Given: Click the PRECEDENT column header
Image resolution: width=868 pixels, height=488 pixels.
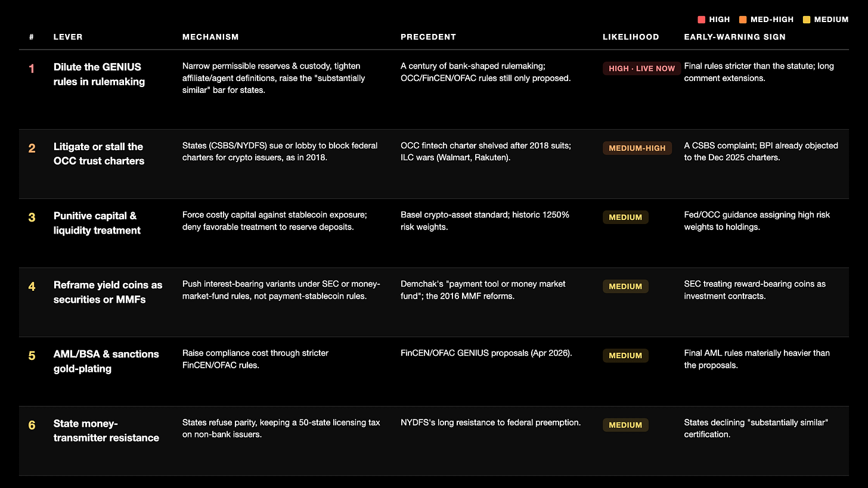Looking at the screenshot, I should [x=428, y=37].
